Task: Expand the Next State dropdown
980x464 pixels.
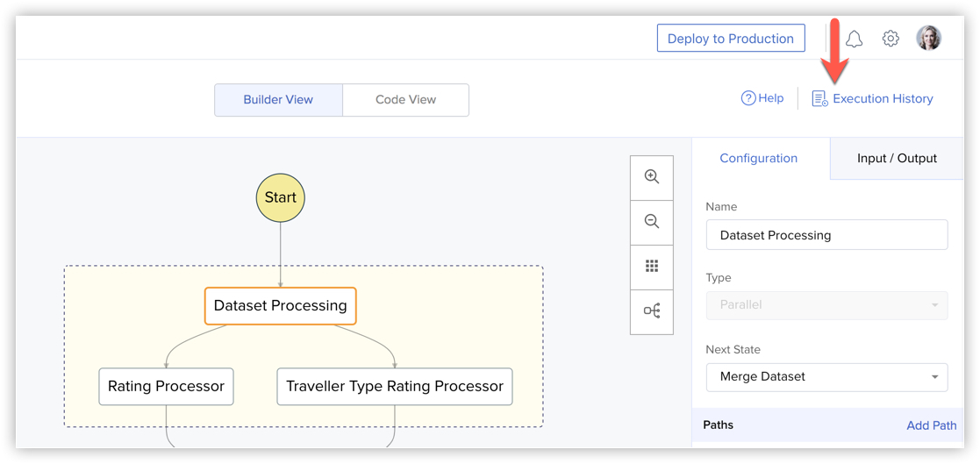Action: tap(826, 376)
